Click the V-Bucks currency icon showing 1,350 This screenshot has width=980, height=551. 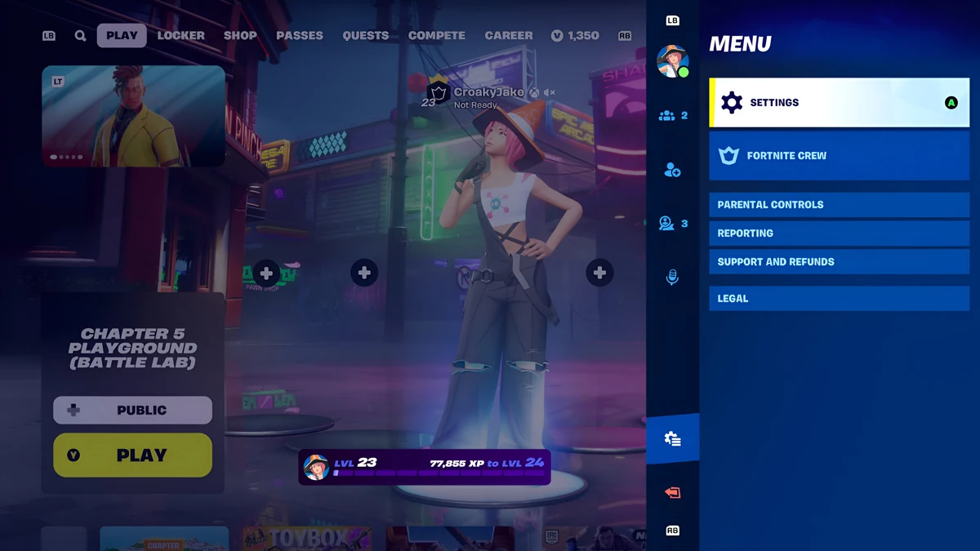click(x=555, y=35)
